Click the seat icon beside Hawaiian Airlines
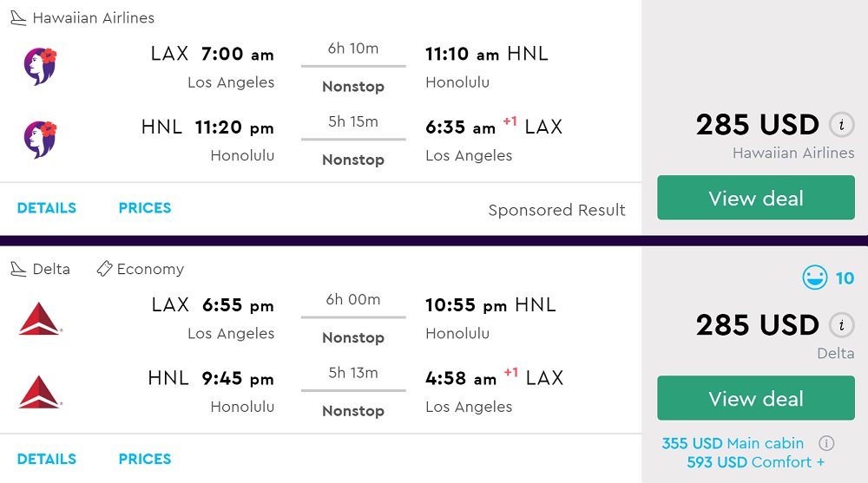This screenshot has height=483, width=868. tap(18, 18)
